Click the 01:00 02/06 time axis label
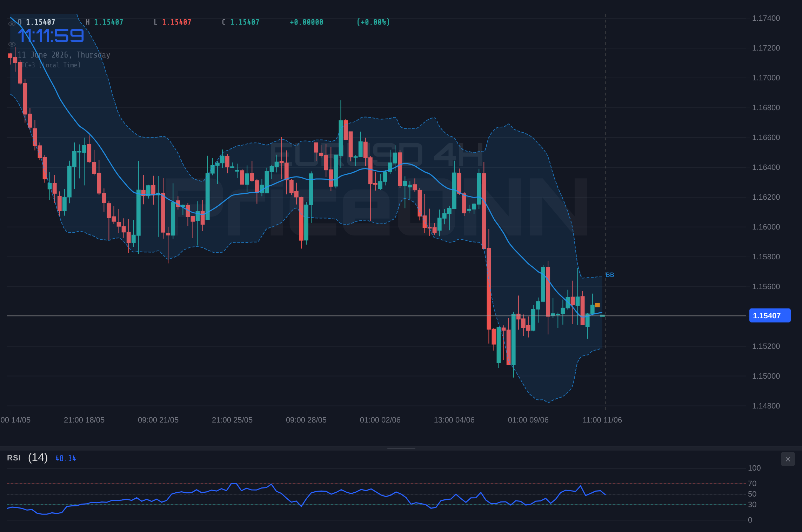Viewport: 802px width, 532px height. pyautogui.click(x=380, y=420)
